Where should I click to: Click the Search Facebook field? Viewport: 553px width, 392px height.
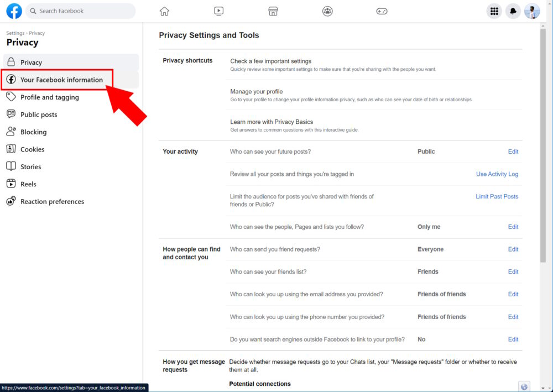[x=80, y=11]
